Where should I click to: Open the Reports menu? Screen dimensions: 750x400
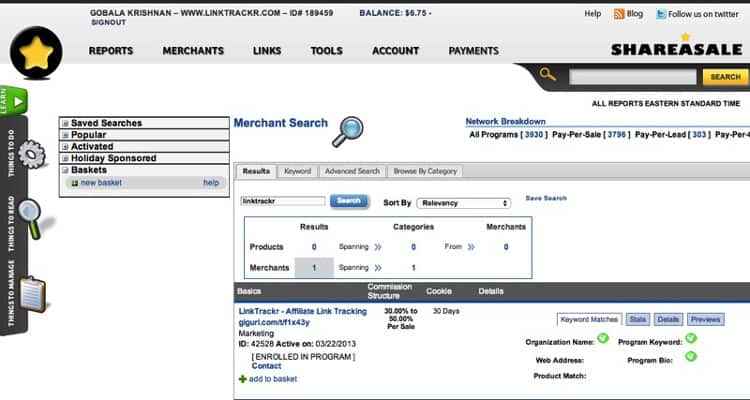[111, 51]
